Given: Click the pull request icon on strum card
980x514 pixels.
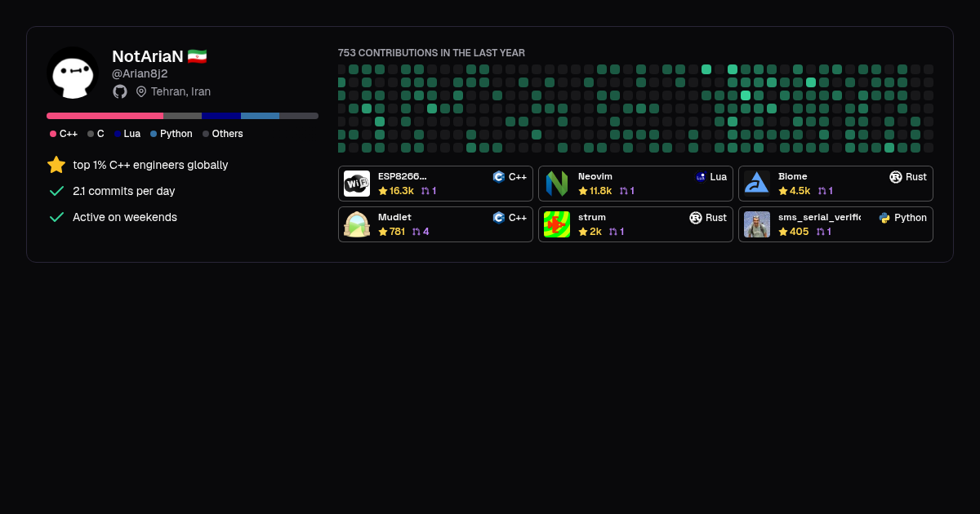Looking at the screenshot, I should [613, 232].
